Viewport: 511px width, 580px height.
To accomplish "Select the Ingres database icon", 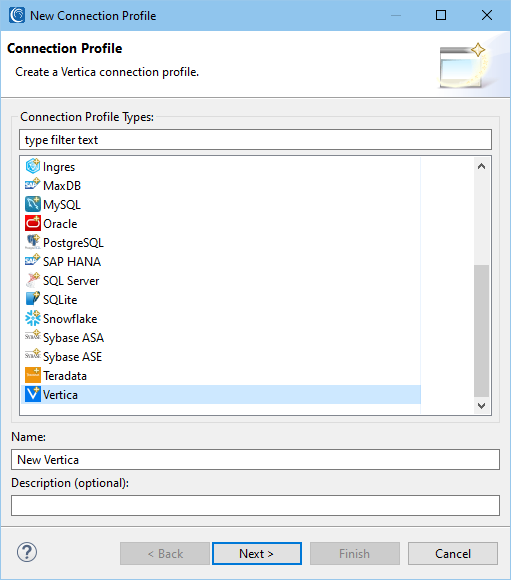I will [x=33, y=166].
